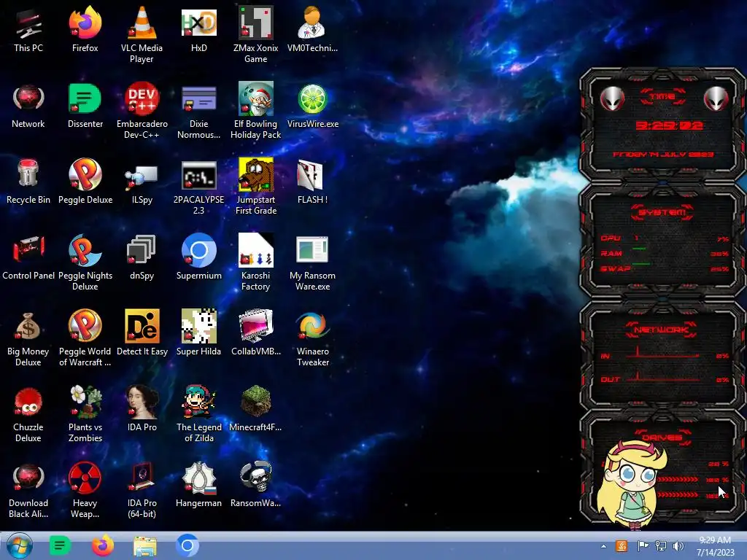Open Jumpstart First Grade icon

click(256, 174)
